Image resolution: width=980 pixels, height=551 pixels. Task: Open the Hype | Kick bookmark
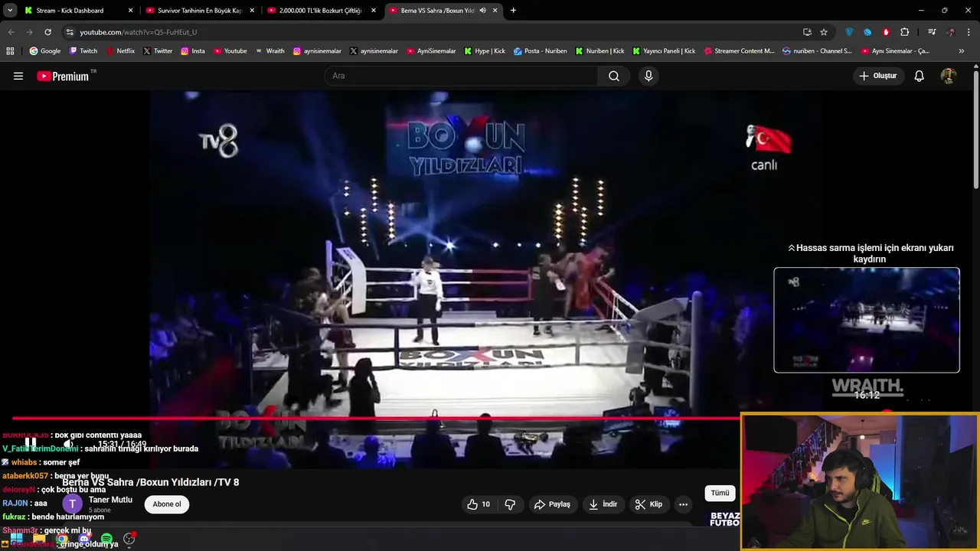(x=485, y=51)
